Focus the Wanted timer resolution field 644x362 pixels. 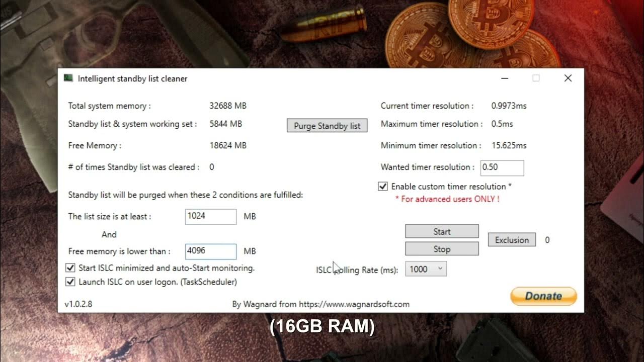[x=502, y=168]
